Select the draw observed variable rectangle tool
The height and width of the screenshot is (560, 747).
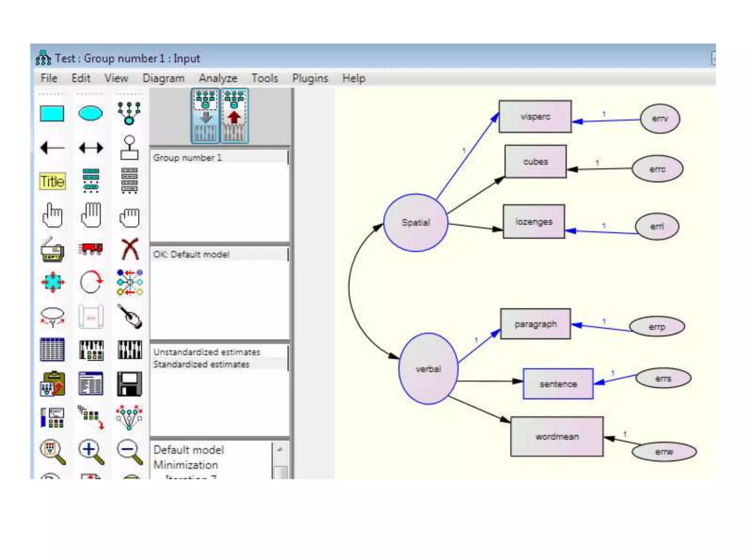point(52,113)
